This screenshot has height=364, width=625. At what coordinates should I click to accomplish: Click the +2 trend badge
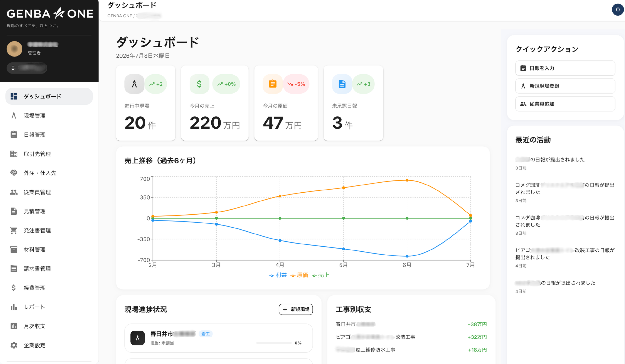(x=156, y=84)
